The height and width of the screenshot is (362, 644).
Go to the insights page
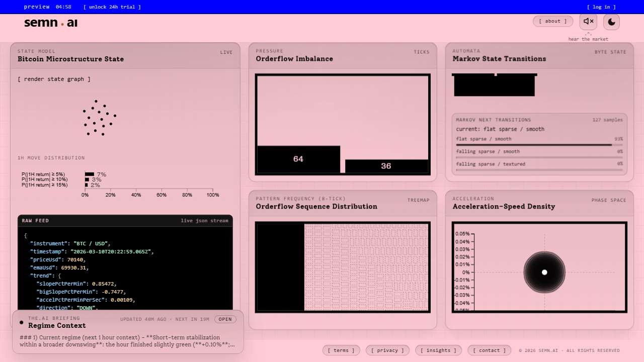point(439,350)
